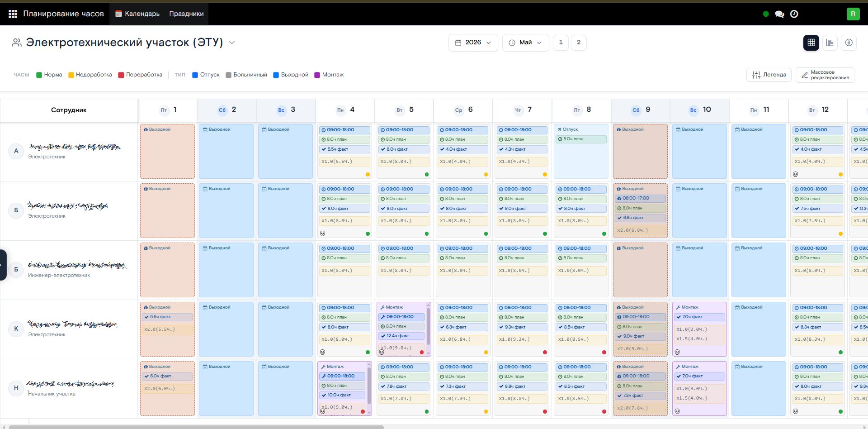The width and height of the screenshot is (868, 429).
Task: Select the Сб 9 day column header
Action: (x=641, y=110)
